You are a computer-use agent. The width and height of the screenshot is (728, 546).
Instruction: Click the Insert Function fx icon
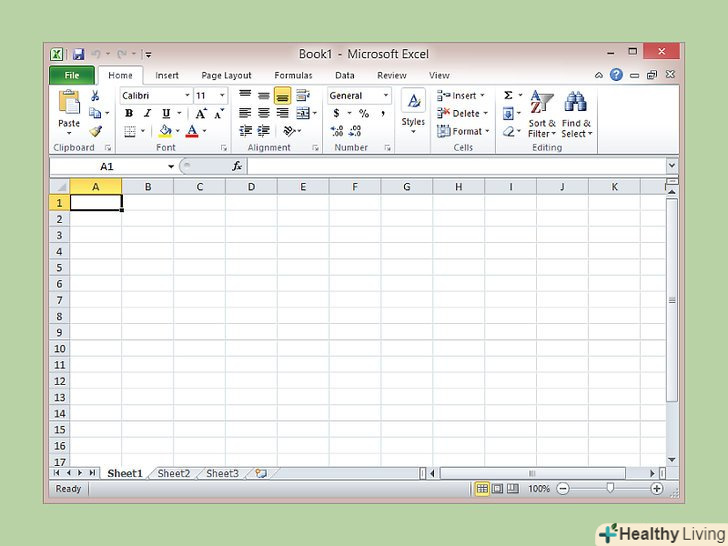(x=237, y=166)
